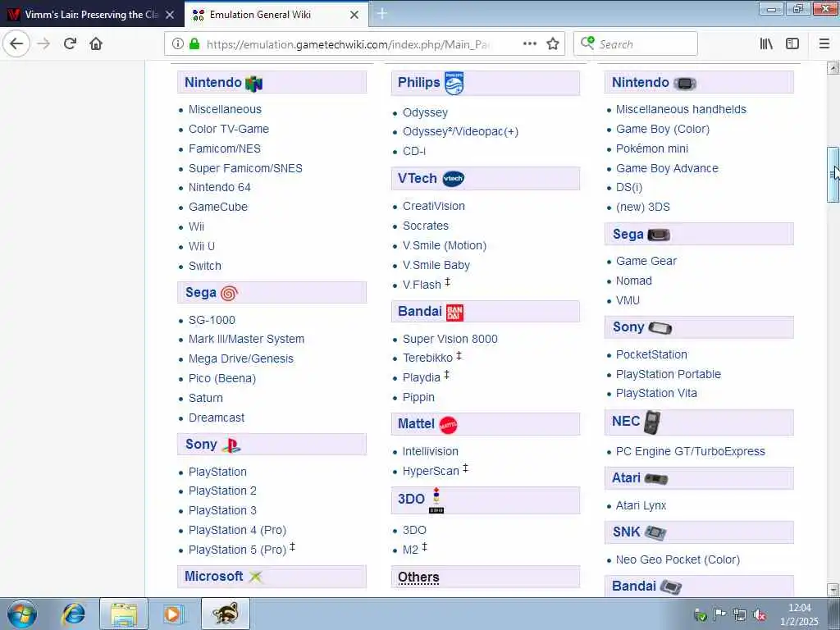Click the Sega Game Gear icon
This screenshot has height=630, width=840.
659,235
